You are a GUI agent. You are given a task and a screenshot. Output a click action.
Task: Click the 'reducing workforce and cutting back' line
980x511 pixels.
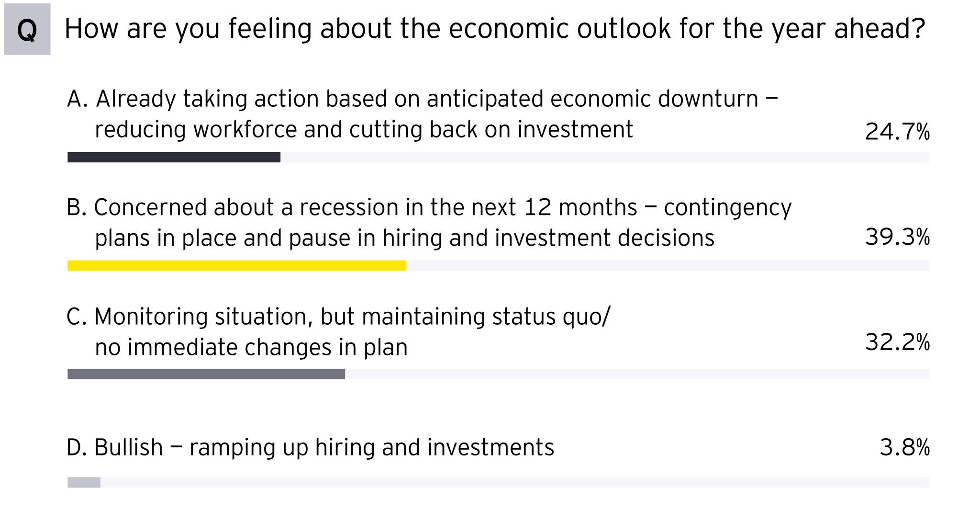(364, 130)
